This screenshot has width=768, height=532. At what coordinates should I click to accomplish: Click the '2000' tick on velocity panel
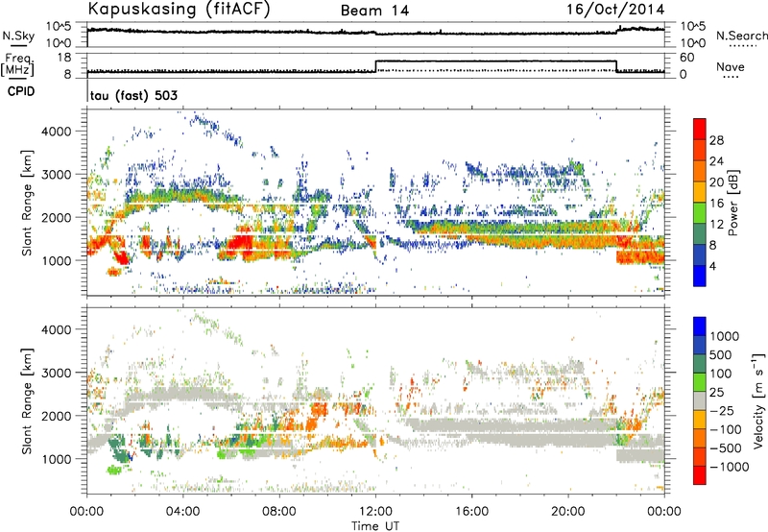(57, 416)
